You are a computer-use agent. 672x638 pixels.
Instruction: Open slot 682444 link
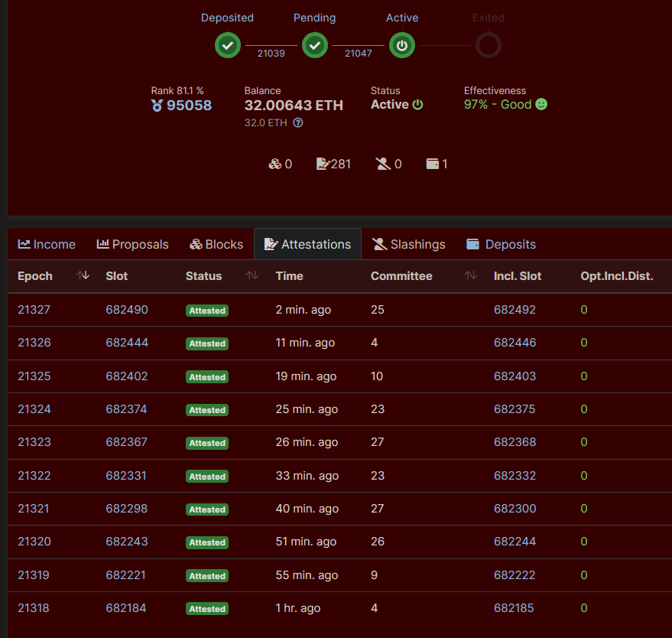pos(127,343)
